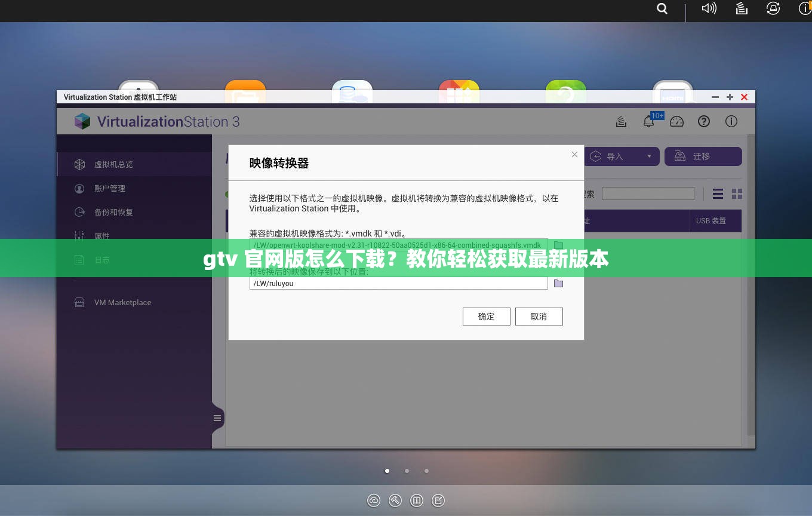The image size is (812, 516).
Task: Click the volume/speaker icon in the system tray
Action: coord(708,8)
